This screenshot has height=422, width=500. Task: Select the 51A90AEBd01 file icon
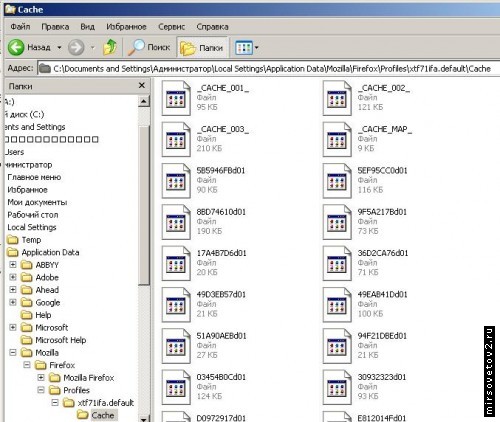(176, 346)
